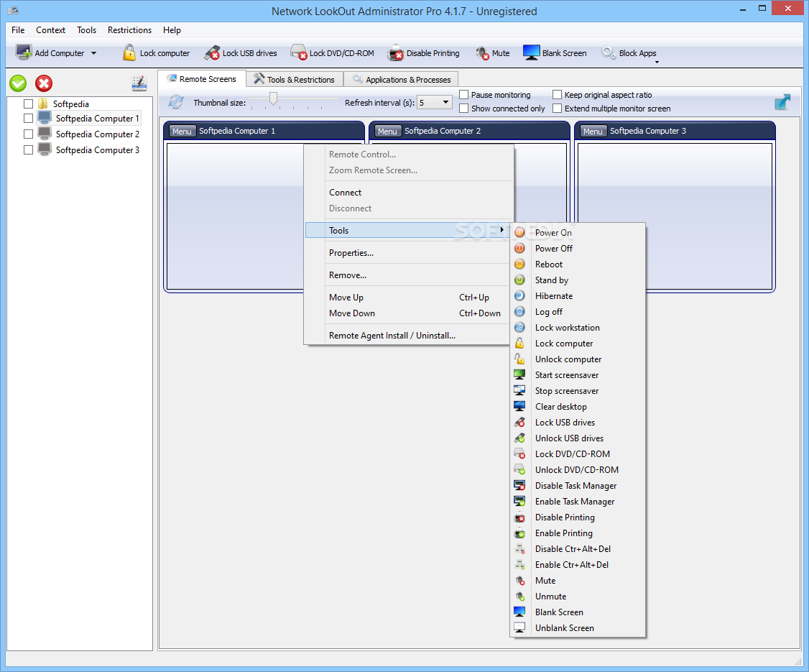Choose Start screensaver from submenu
The width and height of the screenshot is (809, 672).
tap(578, 375)
